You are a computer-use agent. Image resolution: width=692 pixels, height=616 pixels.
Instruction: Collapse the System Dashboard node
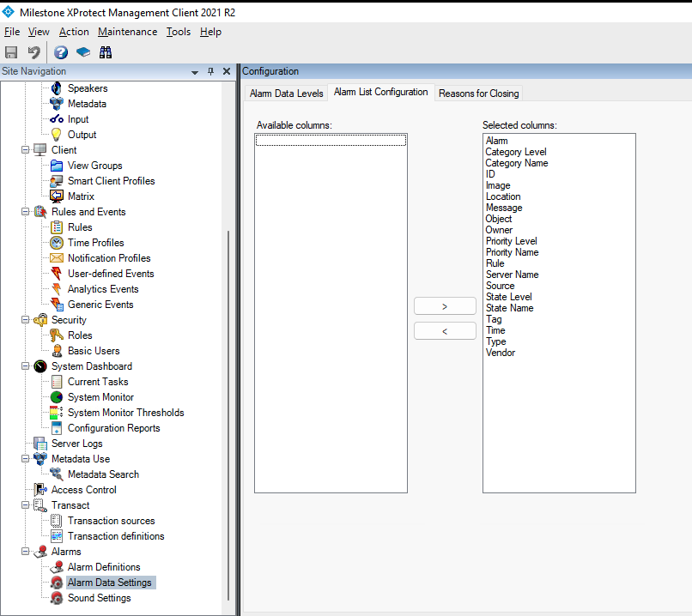(x=26, y=366)
